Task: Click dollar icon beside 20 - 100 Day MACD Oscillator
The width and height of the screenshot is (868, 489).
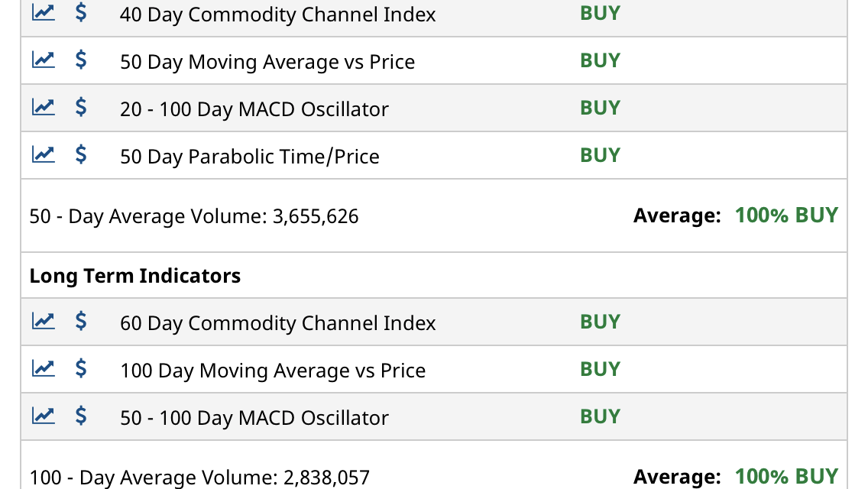Action: pyautogui.click(x=81, y=107)
